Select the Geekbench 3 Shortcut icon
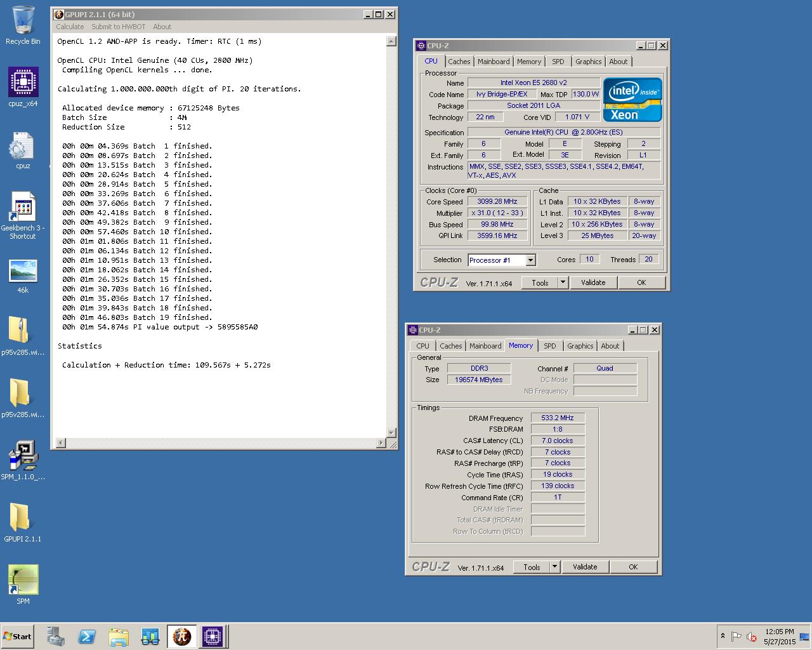Viewport: 812px width, 650px height. point(23,216)
